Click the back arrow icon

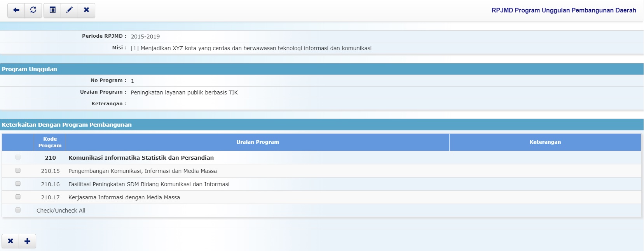[x=16, y=10]
